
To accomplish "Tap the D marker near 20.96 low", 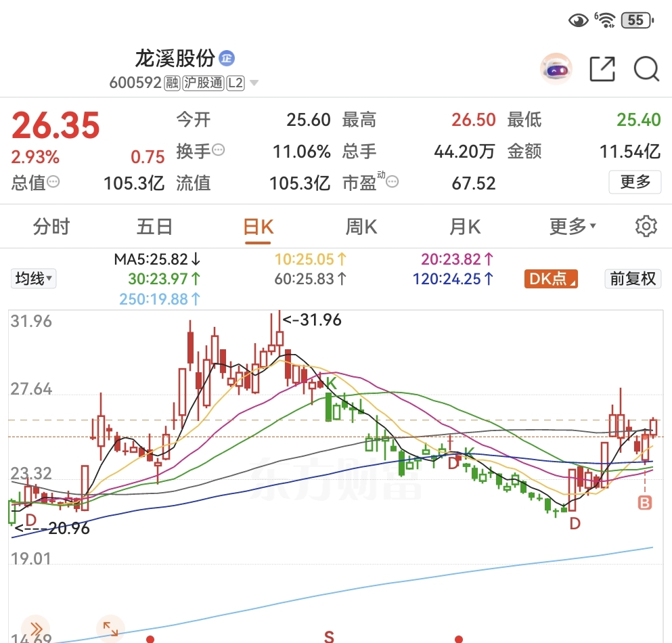I will tap(31, 520).
